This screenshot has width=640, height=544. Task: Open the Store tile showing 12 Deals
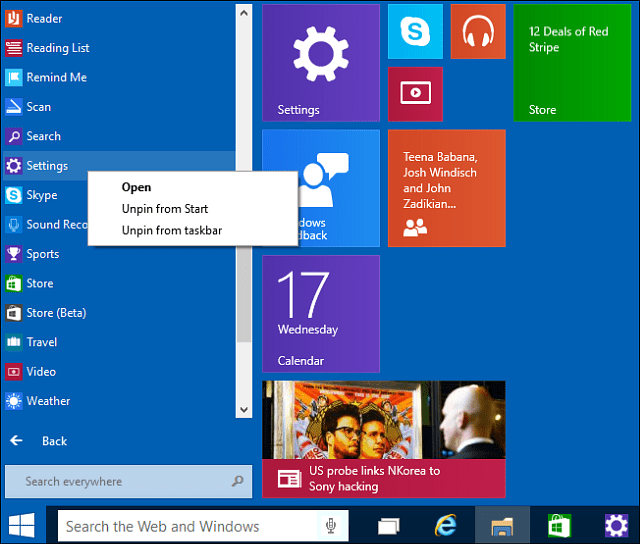pyautogui.click(x=572, y=63)
